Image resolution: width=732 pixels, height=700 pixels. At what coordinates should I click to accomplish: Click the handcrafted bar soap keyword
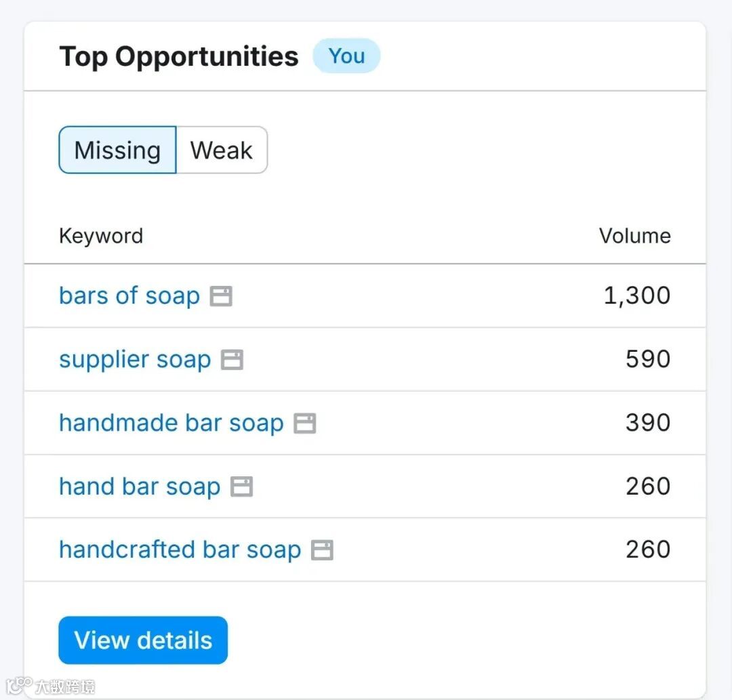click(180, 550)
